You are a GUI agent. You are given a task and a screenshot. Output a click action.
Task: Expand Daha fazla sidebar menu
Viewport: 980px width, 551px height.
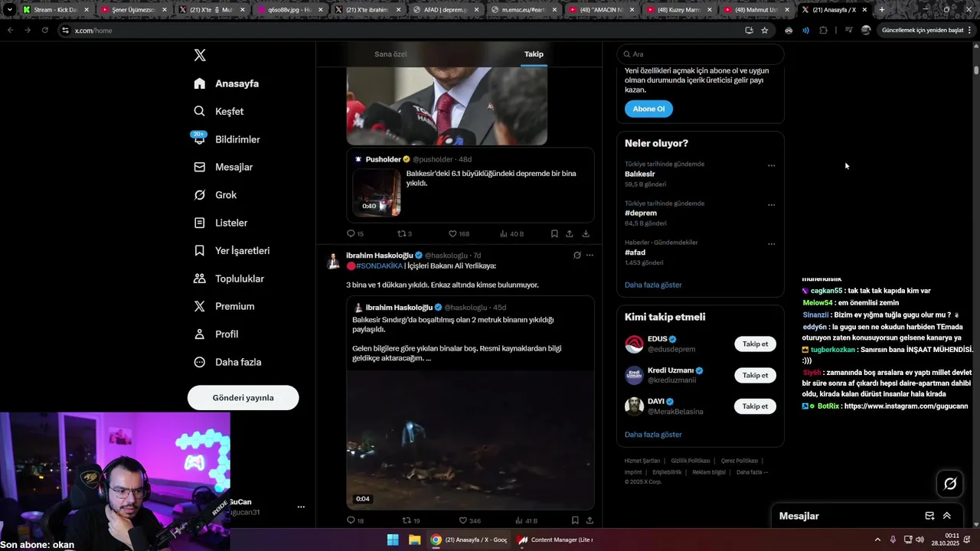pyautogui.click(x=227, y=362)
